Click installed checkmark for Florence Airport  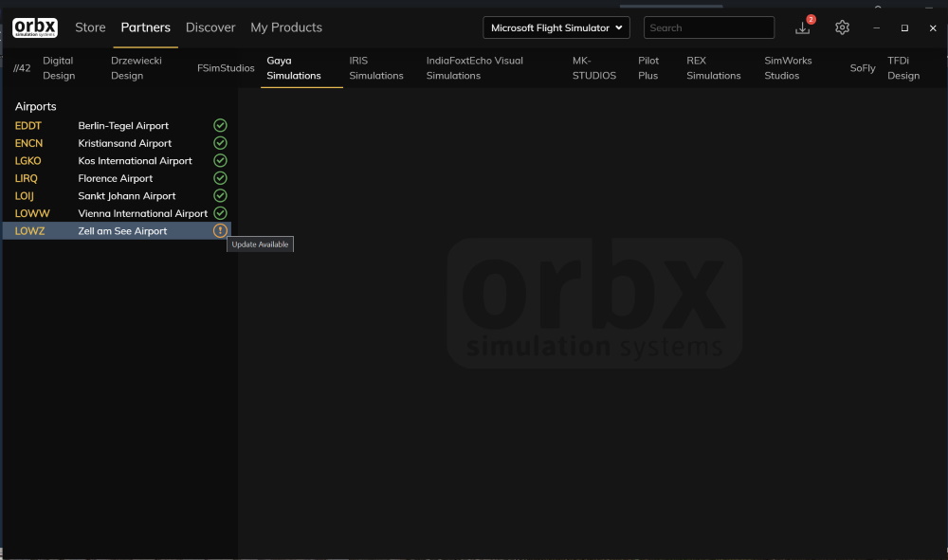coord(220,177)
